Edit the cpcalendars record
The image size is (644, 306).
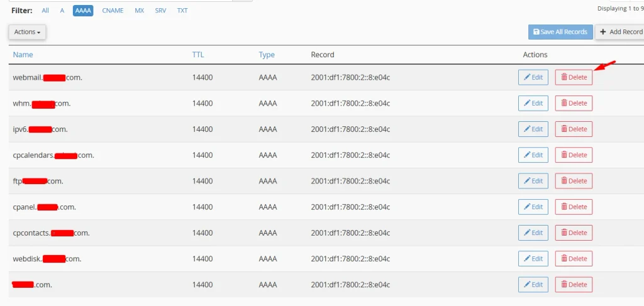pos(533,155)
